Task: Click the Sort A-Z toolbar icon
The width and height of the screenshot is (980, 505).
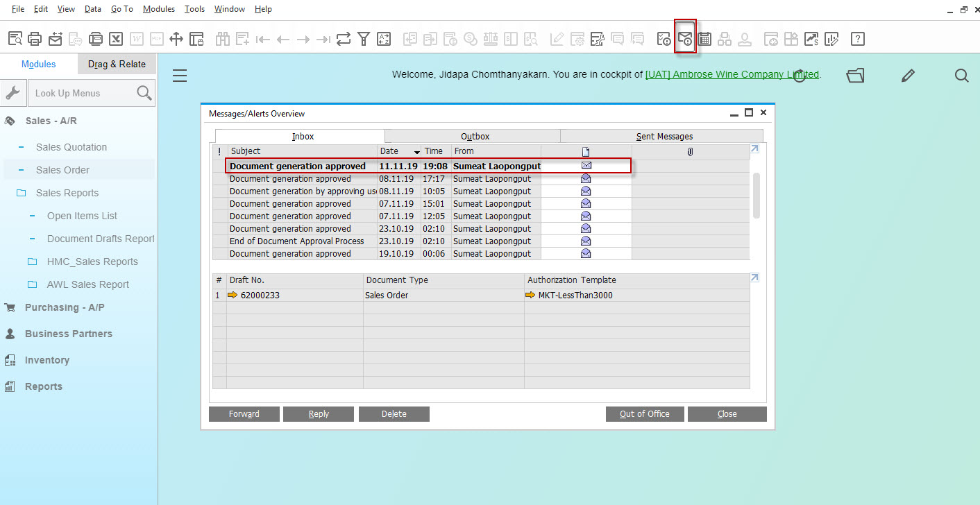Action: (384, 39)
